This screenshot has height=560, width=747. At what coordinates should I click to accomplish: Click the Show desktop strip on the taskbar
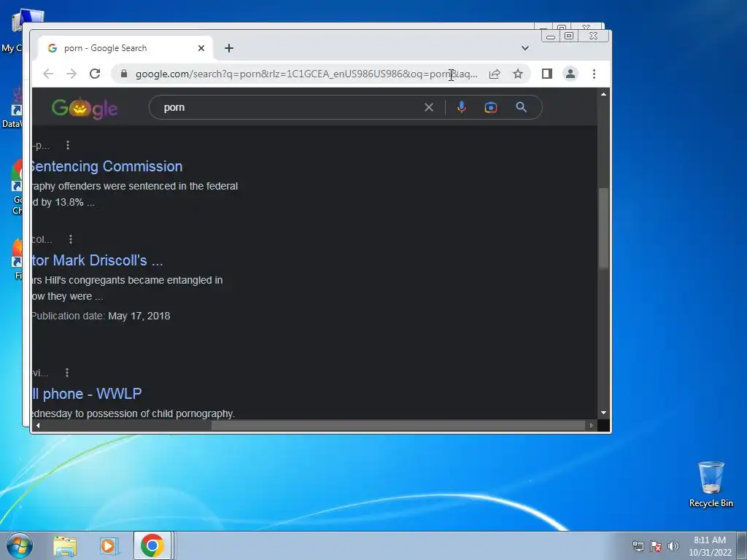(743, 545)
